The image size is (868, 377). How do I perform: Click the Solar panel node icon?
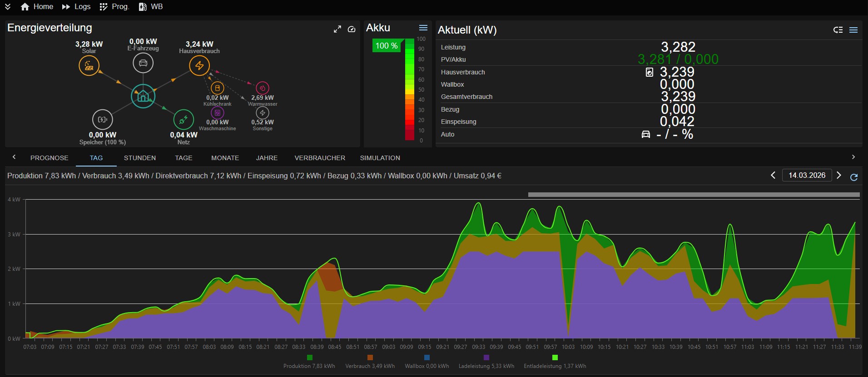pyautogui.click(x=89, y=66)
